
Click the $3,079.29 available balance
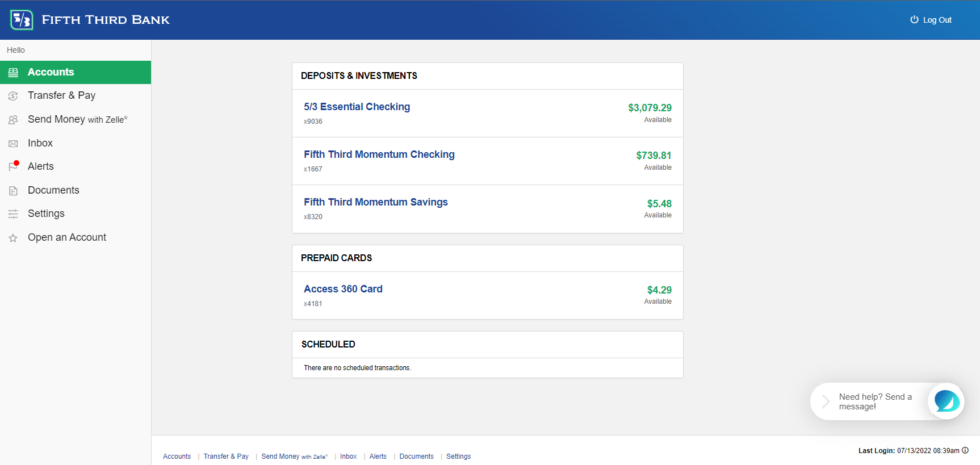650,108
